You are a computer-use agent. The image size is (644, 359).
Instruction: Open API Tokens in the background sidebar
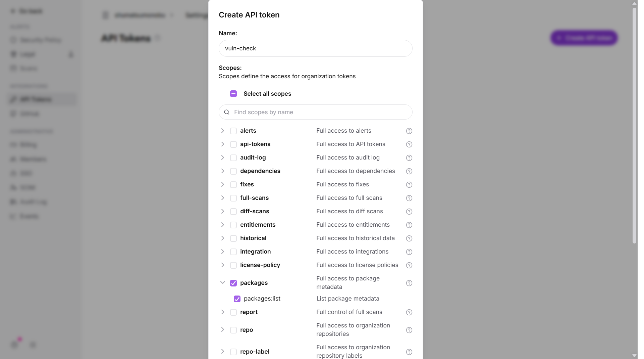click(x=42, y=99)
